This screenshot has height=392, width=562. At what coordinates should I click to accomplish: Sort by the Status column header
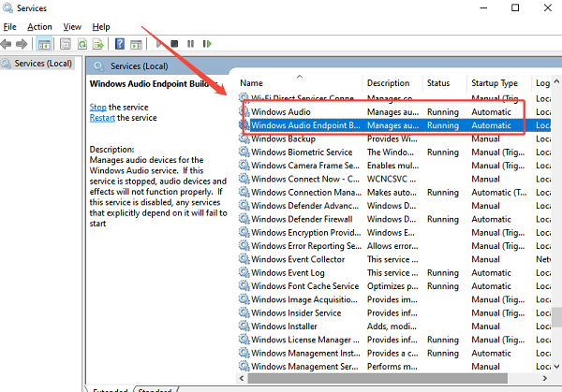click(x=444, y=83)
